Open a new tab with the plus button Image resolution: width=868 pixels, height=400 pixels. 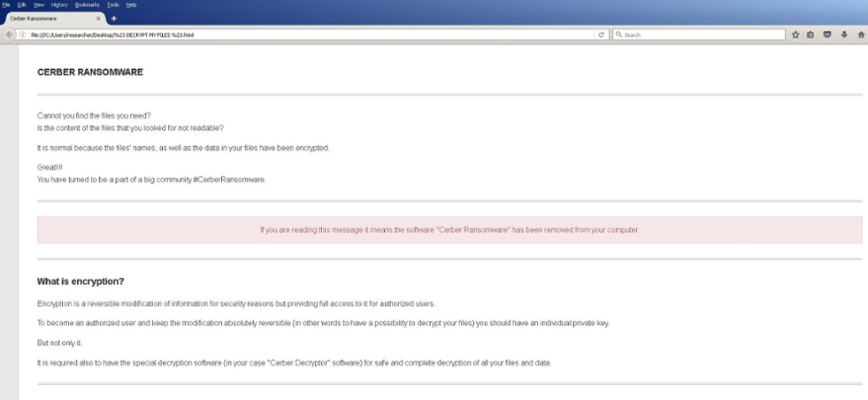pos(113,19)
